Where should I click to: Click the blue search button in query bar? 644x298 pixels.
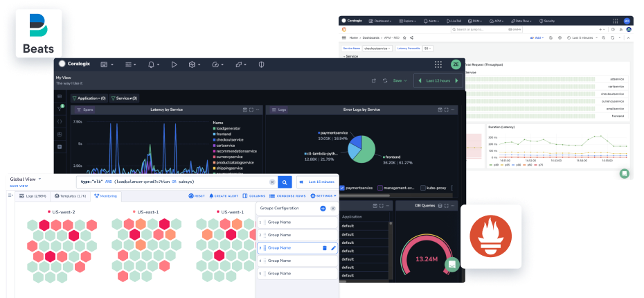[285, 182]
